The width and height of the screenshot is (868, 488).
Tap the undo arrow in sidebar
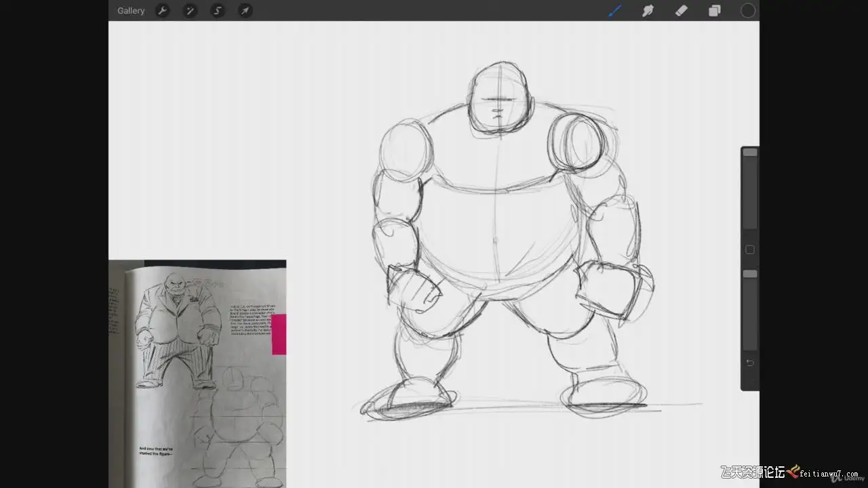[750, 363]
